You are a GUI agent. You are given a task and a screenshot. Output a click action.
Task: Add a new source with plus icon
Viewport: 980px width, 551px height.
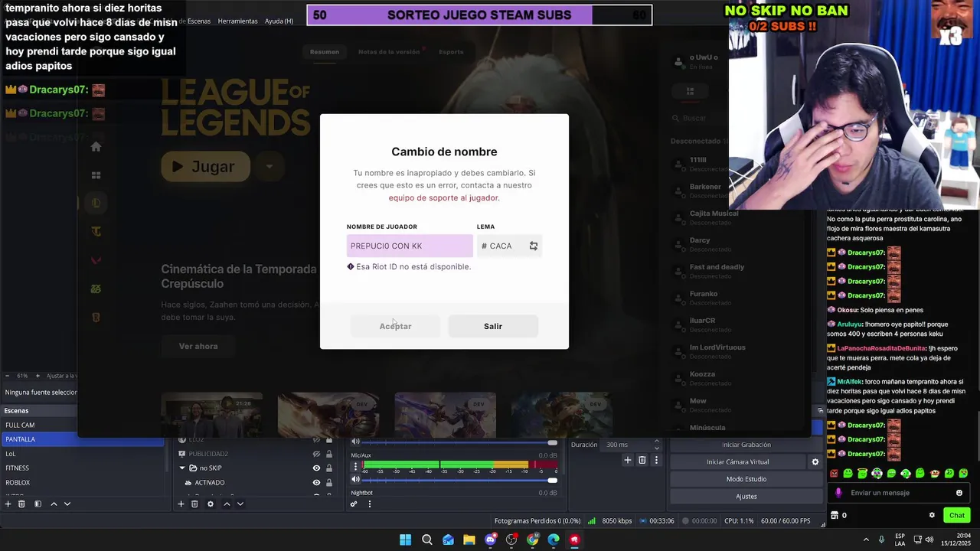[181, 504]
